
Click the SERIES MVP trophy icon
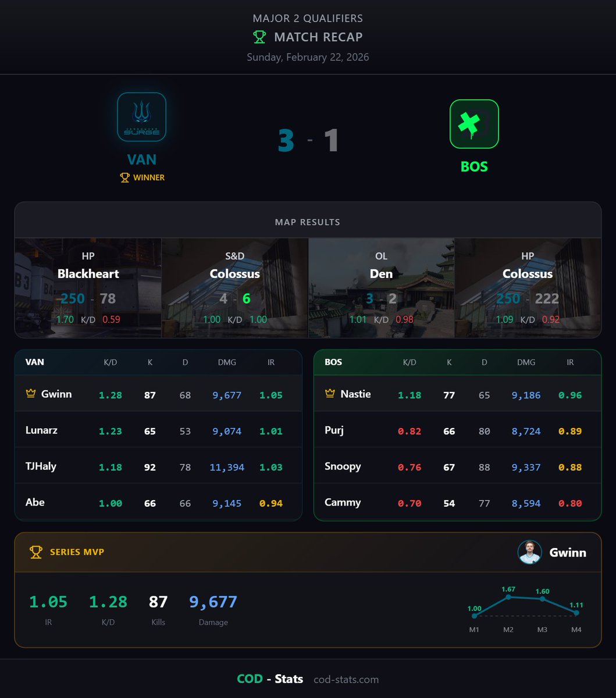coord(35,553)
